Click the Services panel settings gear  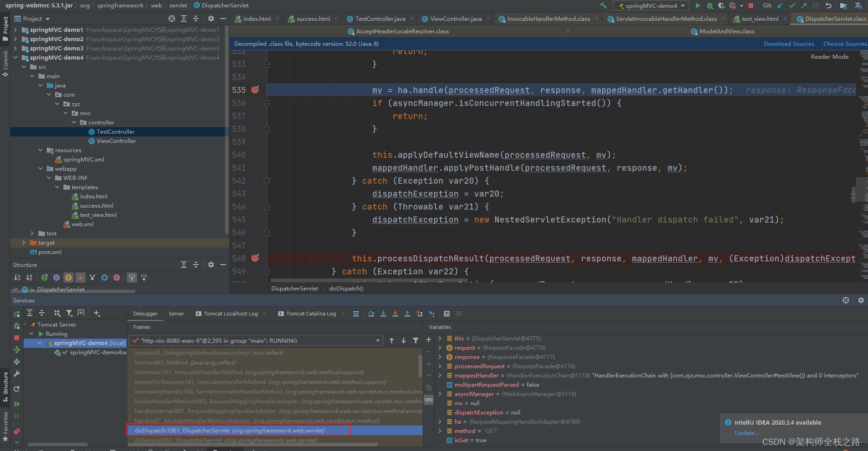861,300
